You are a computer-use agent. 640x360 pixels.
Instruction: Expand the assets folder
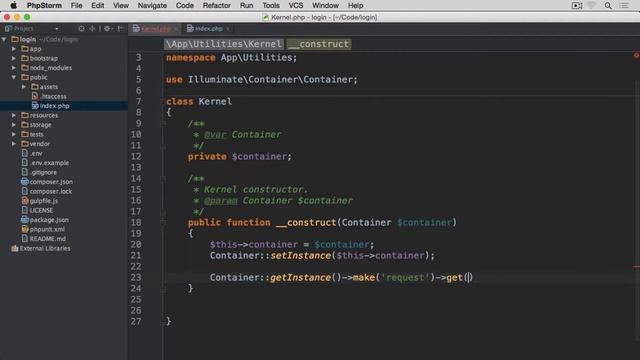click(24, 87)
